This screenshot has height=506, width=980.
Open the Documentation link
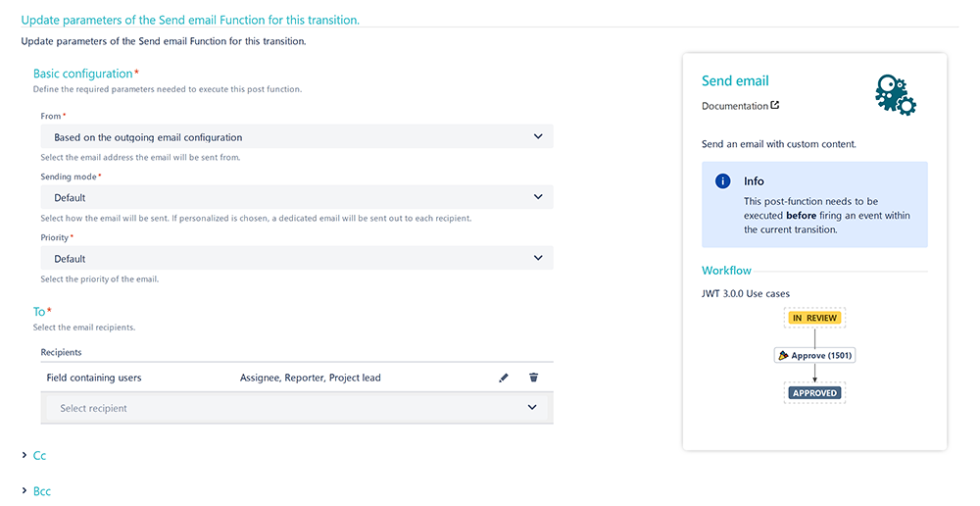(734, 106)
